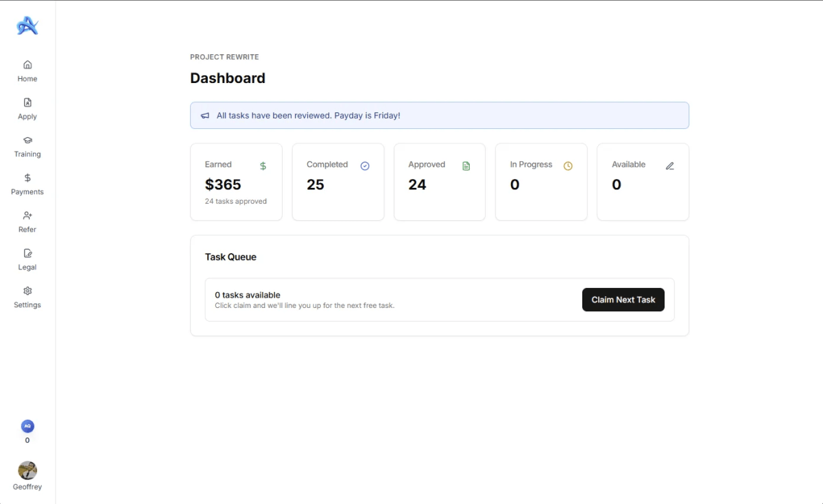Click the 'PROJECT REWRITE' label
The width and height of the screenshot is (823, 504).
(x=224, y=57)
